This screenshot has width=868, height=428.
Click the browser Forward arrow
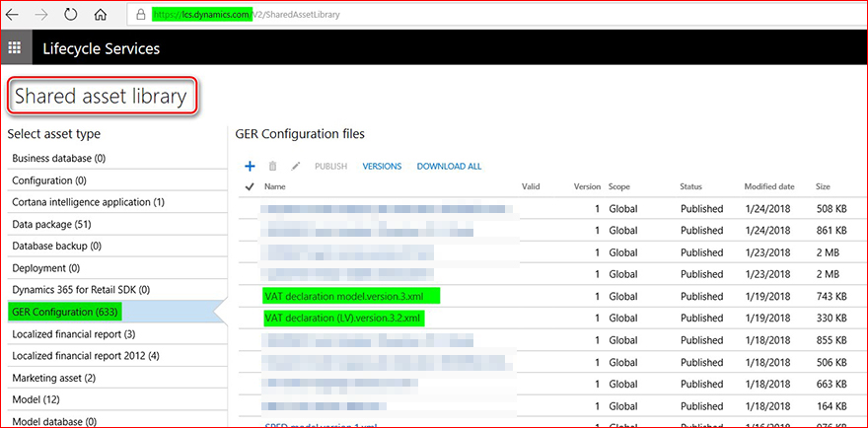[x=41, y=15]
